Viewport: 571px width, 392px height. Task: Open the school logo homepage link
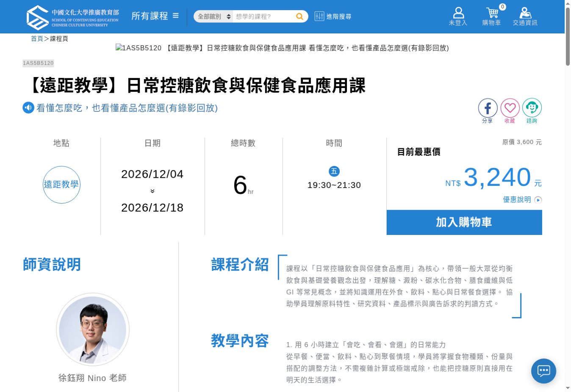pyautogui.click(x=72, y=17)
